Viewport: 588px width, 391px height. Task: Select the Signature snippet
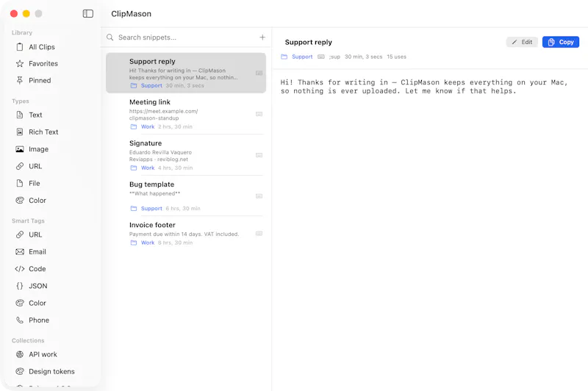coord(186,155)
